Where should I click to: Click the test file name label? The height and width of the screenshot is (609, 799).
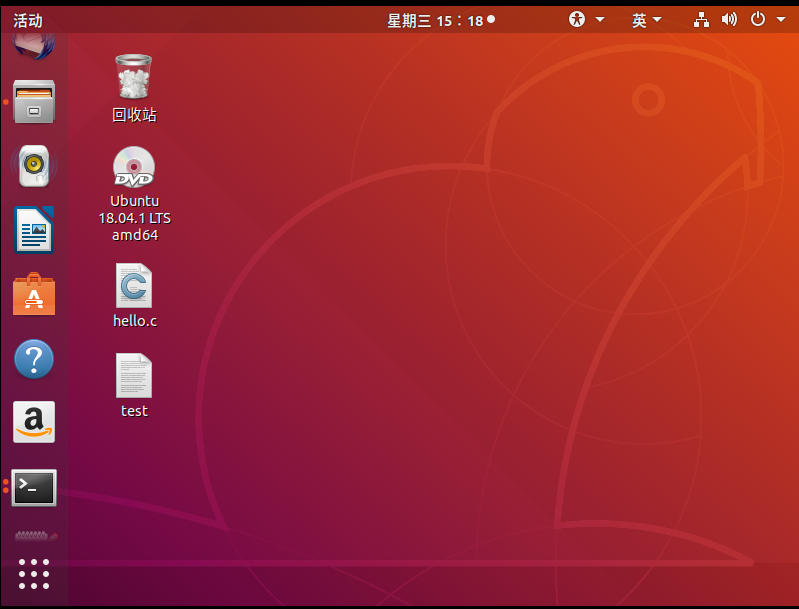coord(134,411)
